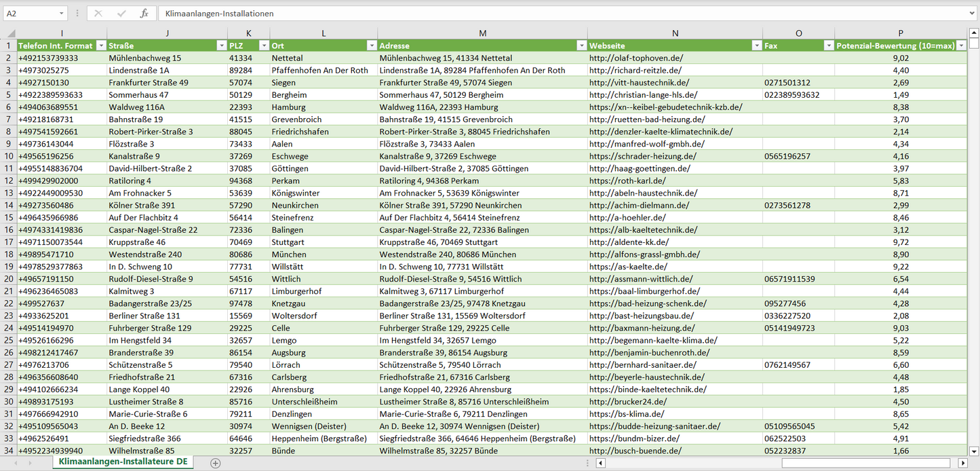This screenshot has height=471, width=980.
Task: Click the http://olaf-tophoven.de/ website cell
Action: (635, 58)
